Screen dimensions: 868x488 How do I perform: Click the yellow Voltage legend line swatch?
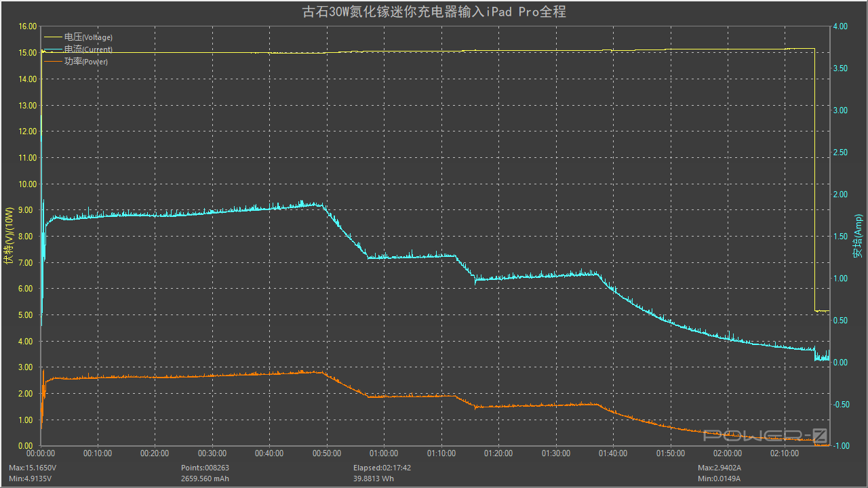pos(53,37)
